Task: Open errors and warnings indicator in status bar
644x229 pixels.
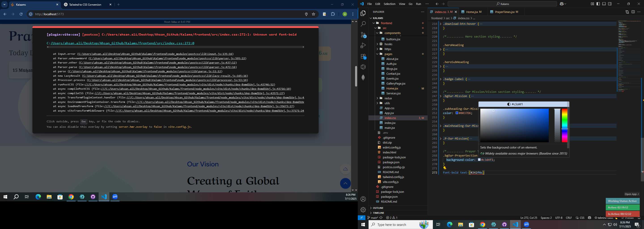Action: [392, 218]
